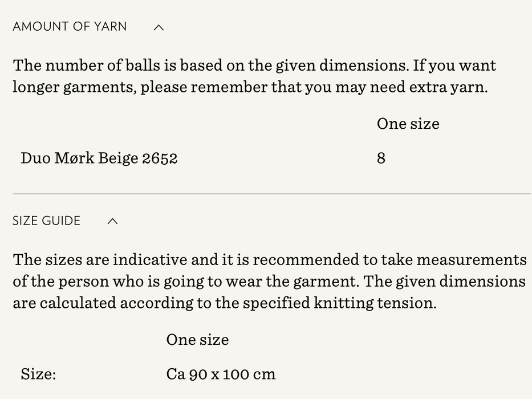This screenshot has width=532, height=399.
Task: Click One size header in the size table
Action: point(197,340)
